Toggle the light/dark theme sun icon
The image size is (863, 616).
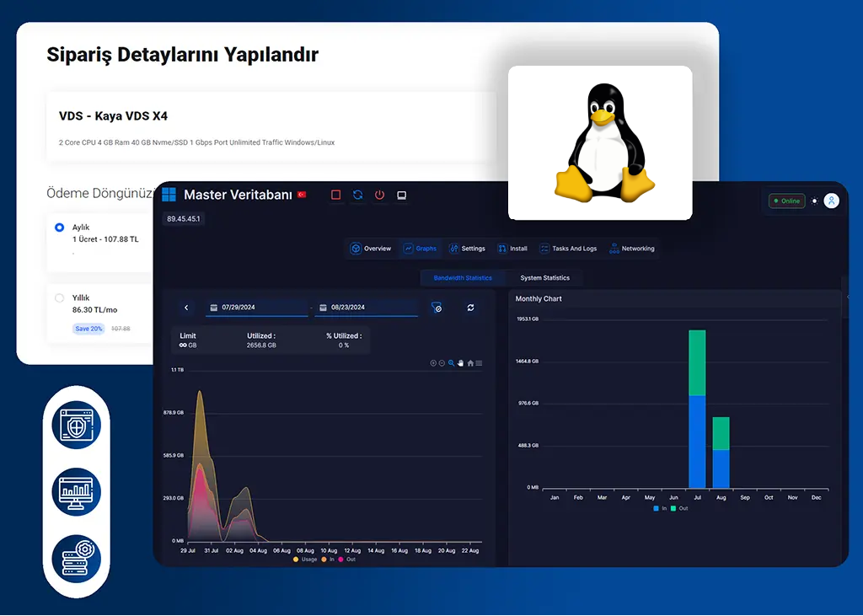tap(814, 201)
